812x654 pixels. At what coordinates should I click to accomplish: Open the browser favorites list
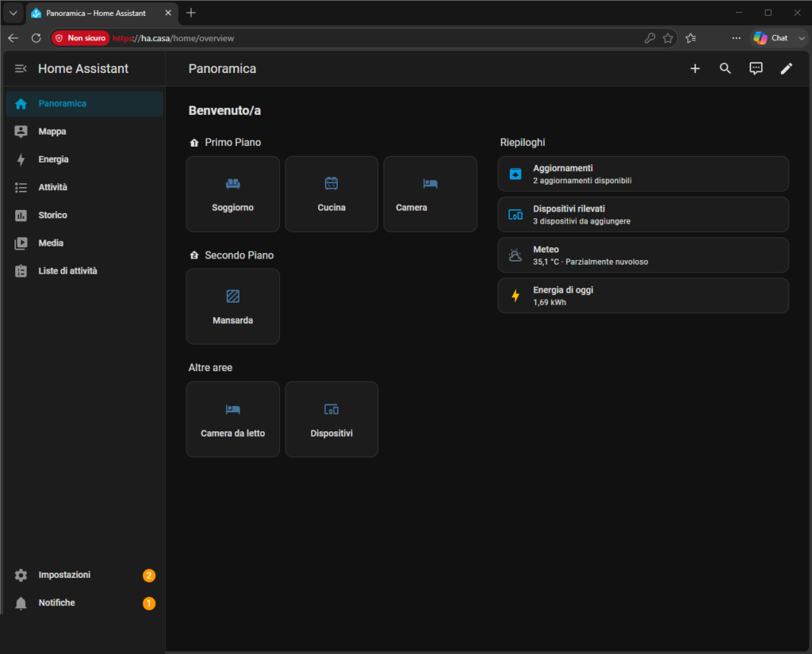(691, 38)
